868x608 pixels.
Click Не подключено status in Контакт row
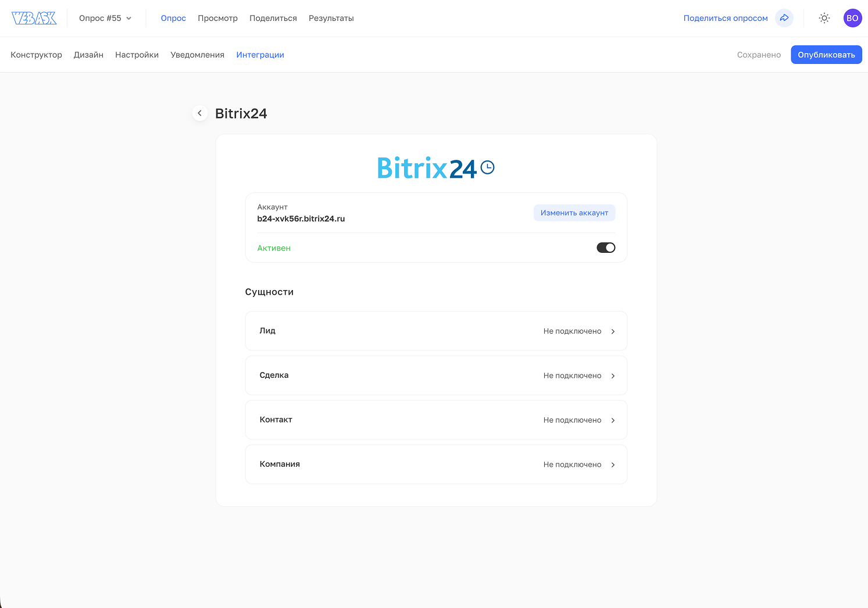(572, 420)
